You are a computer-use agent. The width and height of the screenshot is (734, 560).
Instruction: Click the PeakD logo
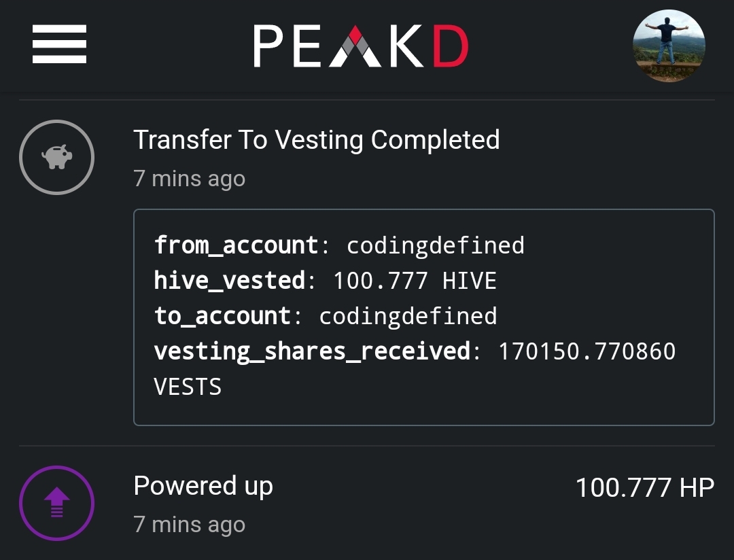[x=361, y=46]
